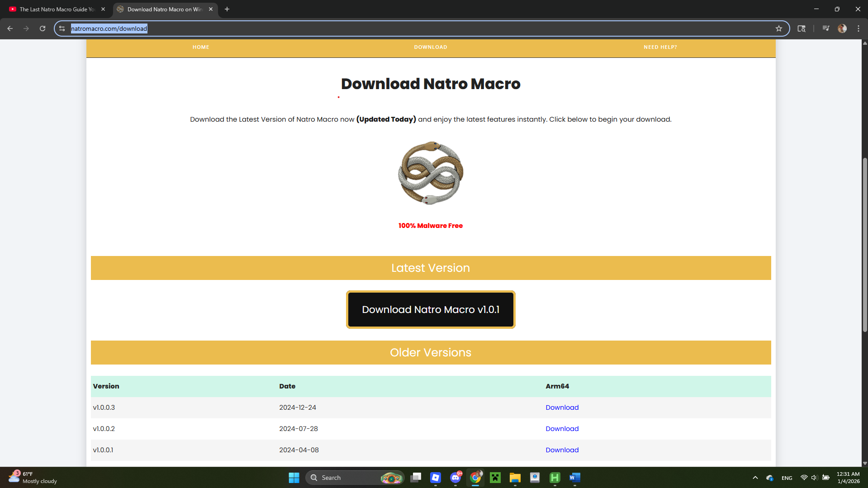
Task: Click the page vertical scrollbar thumb
Action: 865,244
